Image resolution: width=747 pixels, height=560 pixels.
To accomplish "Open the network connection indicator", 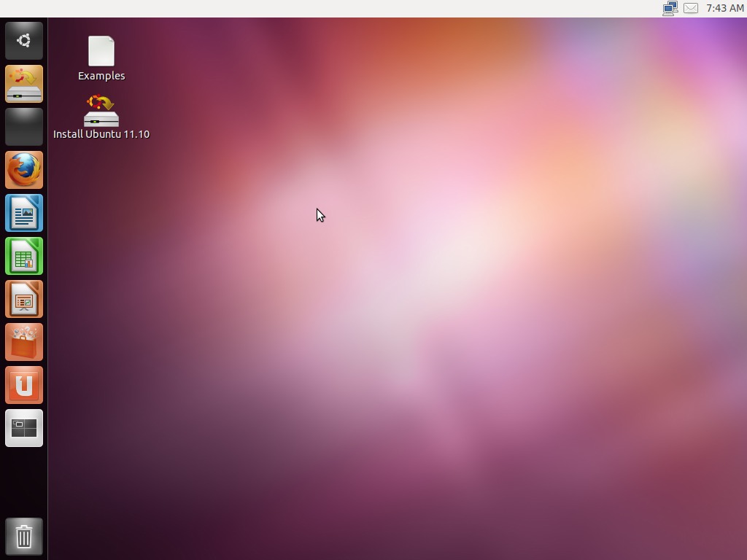I will click(x=670, y=8).
